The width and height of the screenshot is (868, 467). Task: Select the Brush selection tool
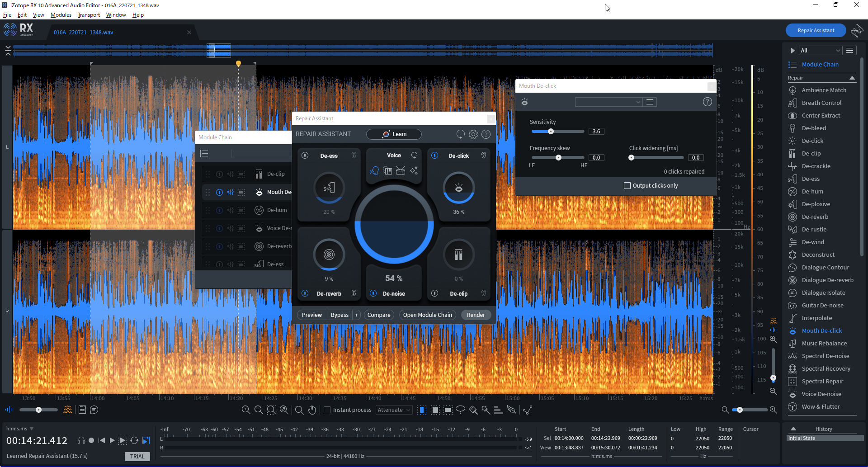pos(473,410)
